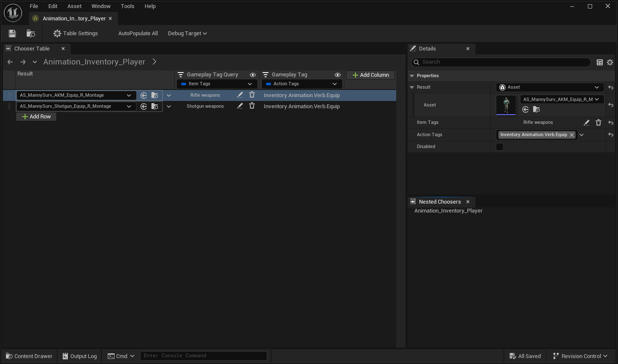Expand the Item Tags column dropdown
The image size is (618, 364).
(x=250, y=84)
